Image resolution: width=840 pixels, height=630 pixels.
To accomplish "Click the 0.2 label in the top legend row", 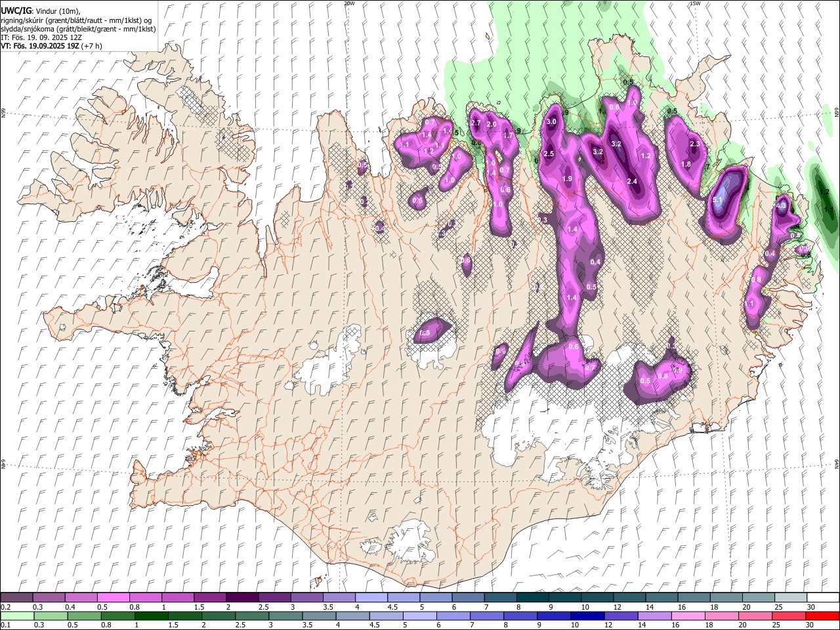I will point(5,607).
